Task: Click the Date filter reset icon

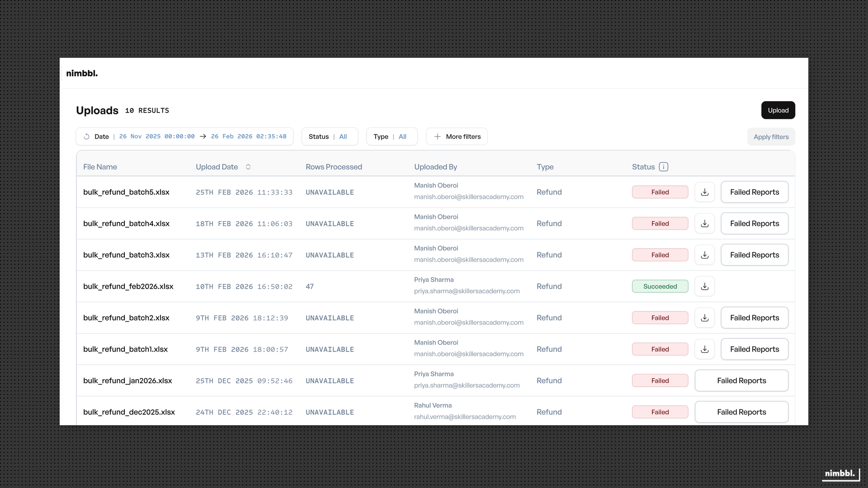Action: 87,136
